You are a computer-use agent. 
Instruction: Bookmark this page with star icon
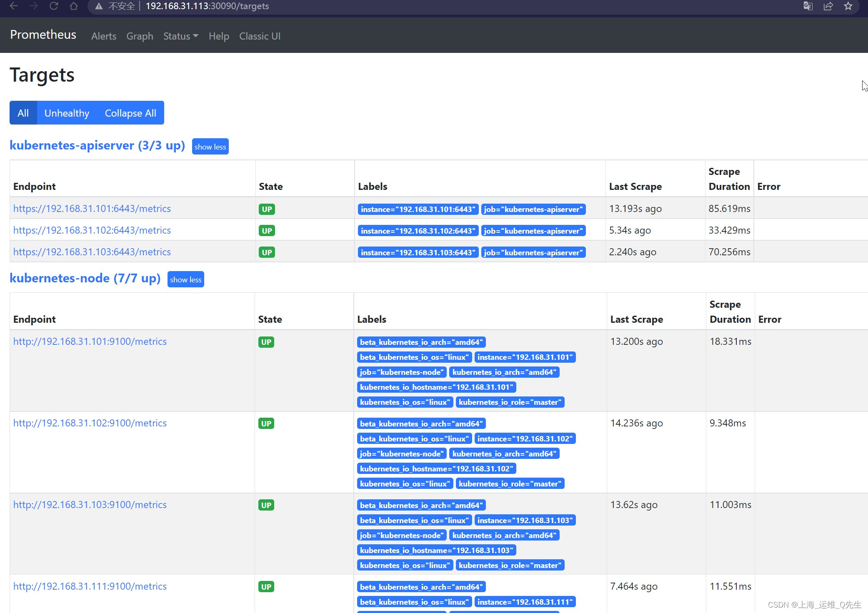coord(848,6)
